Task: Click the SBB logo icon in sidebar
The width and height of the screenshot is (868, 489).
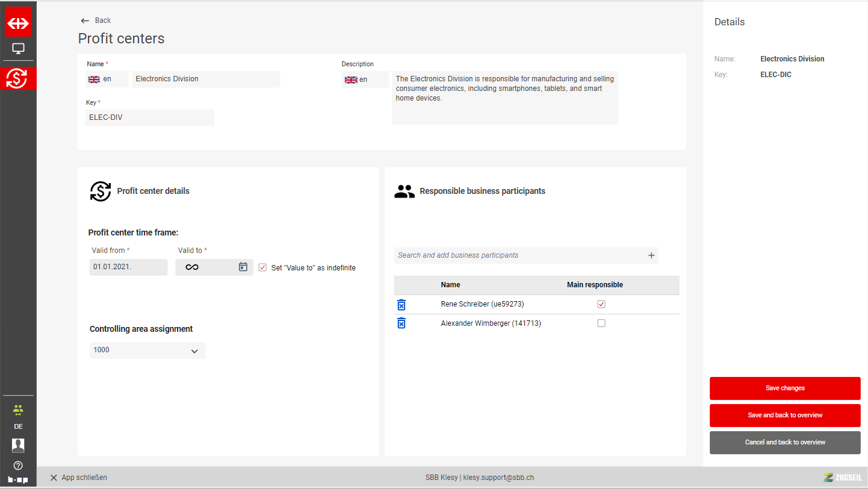Action: point(18,23)
